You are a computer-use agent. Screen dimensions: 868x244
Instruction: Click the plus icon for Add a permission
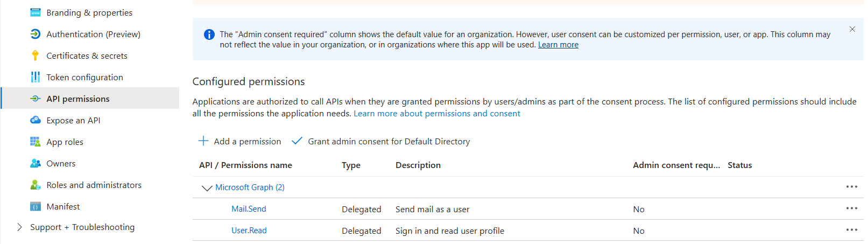(203, 141)
